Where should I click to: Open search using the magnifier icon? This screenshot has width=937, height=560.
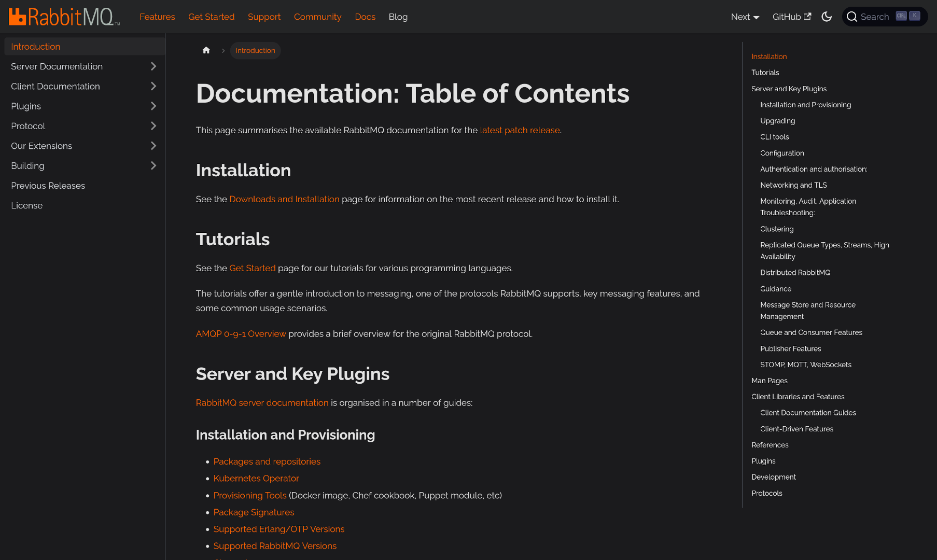tap(852, 16)
